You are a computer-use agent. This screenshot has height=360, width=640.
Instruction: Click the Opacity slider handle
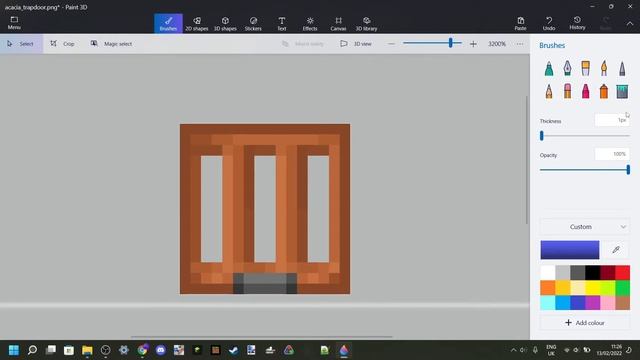click(x=628, y=169)
